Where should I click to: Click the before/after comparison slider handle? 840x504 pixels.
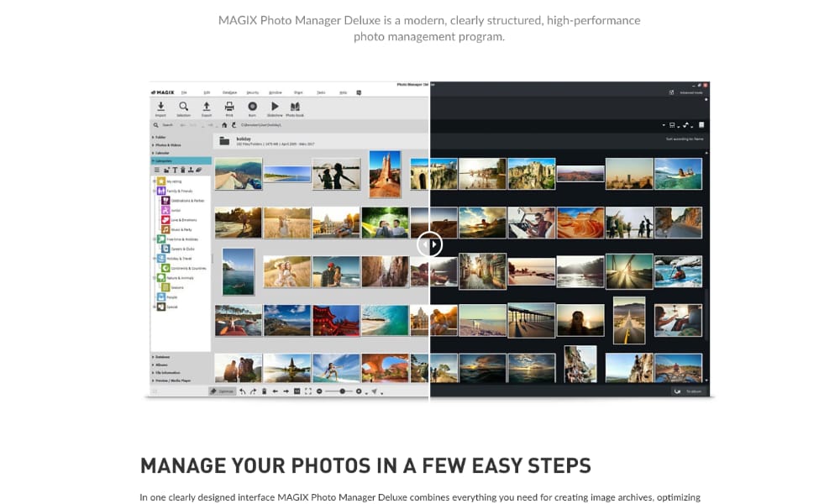pos(429,244)
